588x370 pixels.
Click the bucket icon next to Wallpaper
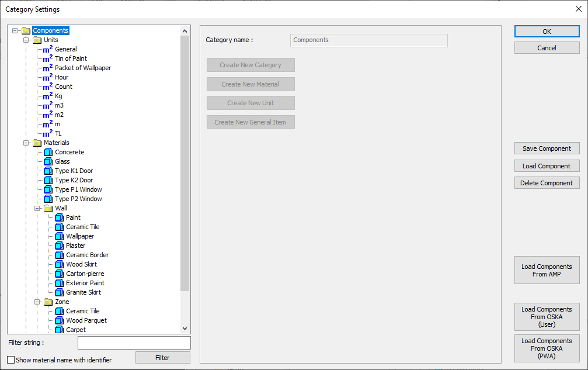pyautogui.click(x=59, y=236)
